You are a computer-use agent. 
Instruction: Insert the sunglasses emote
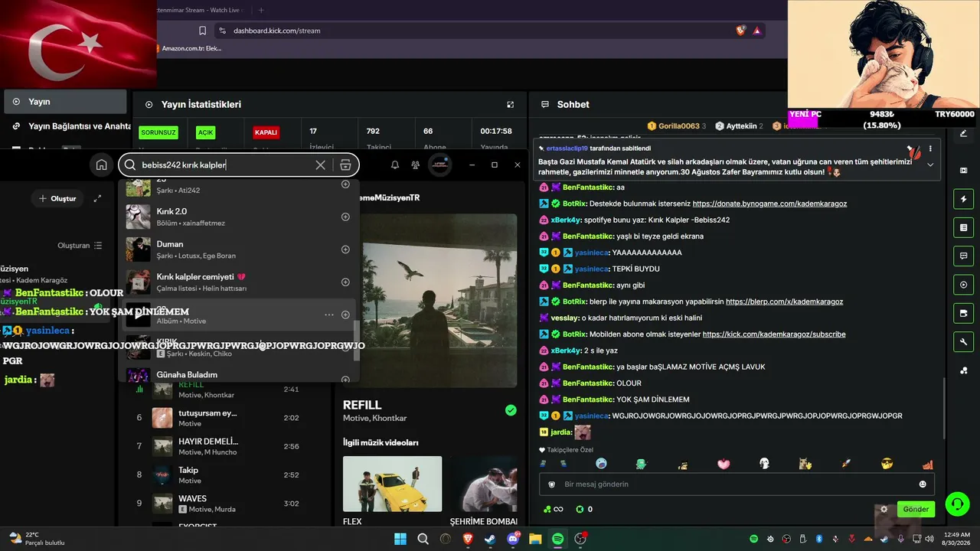tap(887, 464)
